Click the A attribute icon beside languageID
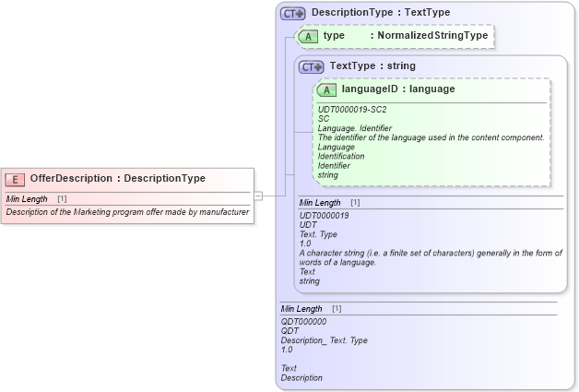Screen dimensions: 579x392 [x=326, y=90]
